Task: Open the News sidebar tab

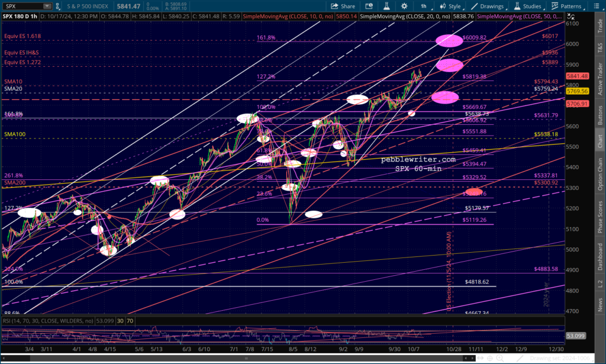Action: click(x=600, y=304)
